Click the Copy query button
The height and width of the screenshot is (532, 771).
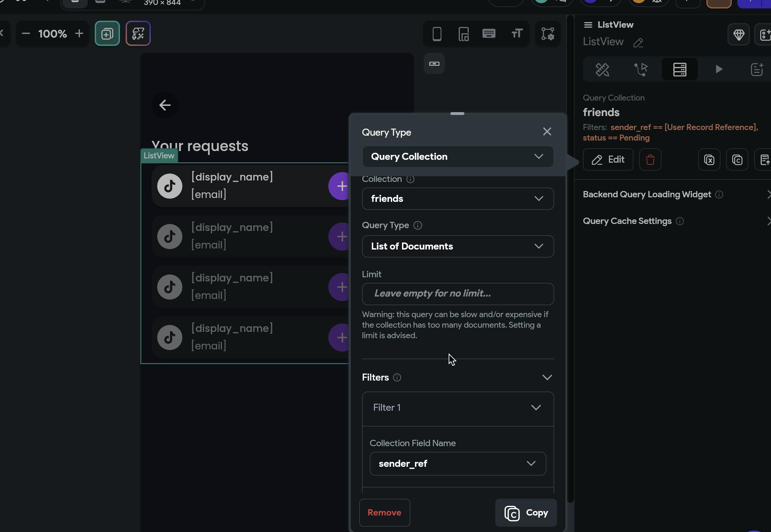click(526, 513)
